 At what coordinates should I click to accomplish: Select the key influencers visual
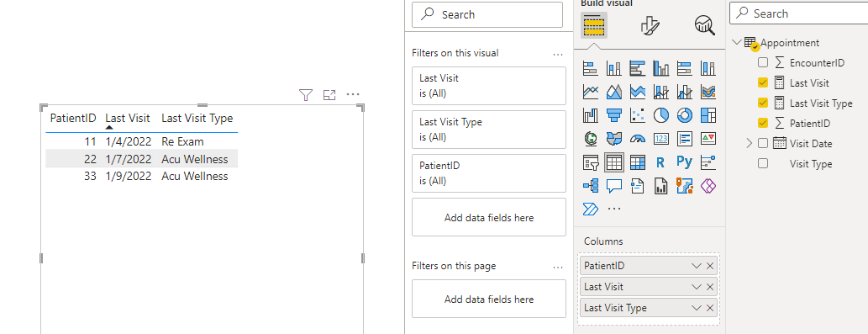(x=708, y=162)
